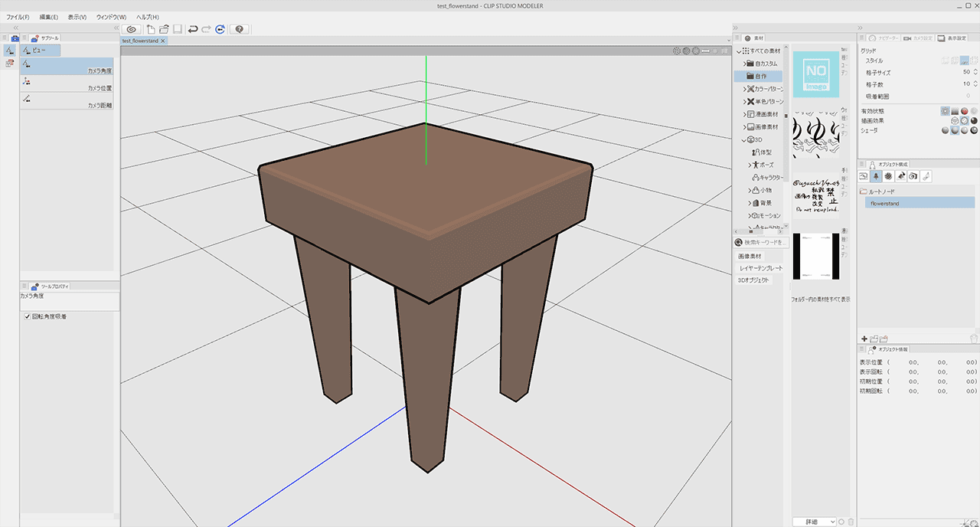
Task: Click the Undo arrow in the toolbar
Action: pos(192,29)
